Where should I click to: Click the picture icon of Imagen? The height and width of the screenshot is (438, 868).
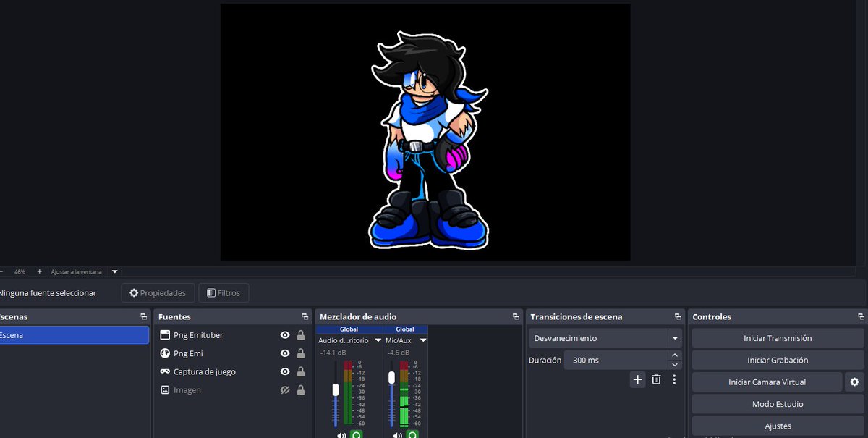pyautogui.click(x=165, y=390)
